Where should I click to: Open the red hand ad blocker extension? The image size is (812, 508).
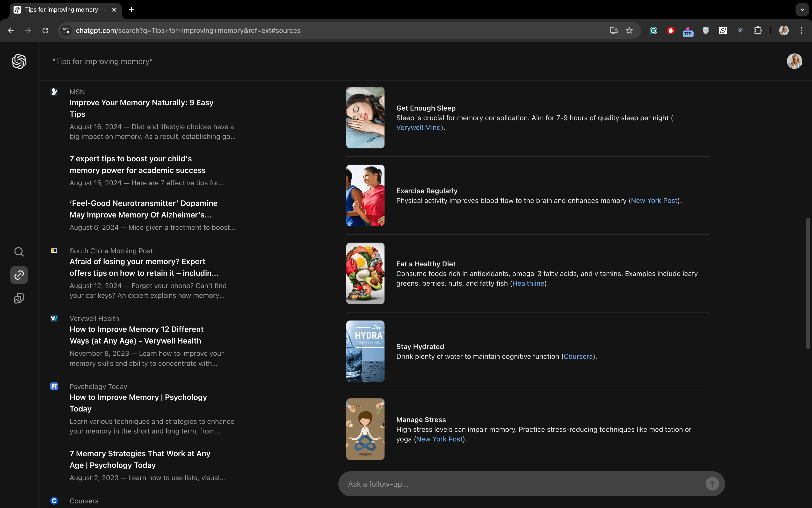[671, 30]
